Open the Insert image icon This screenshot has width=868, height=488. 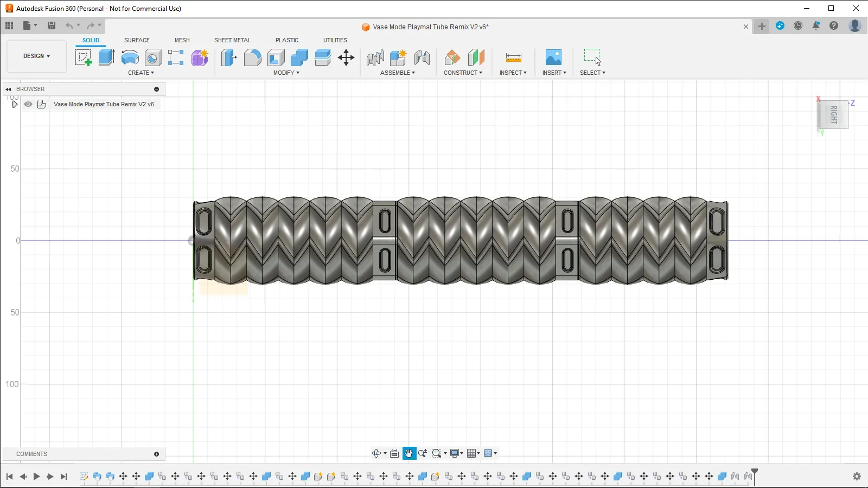tap(553, 57)
